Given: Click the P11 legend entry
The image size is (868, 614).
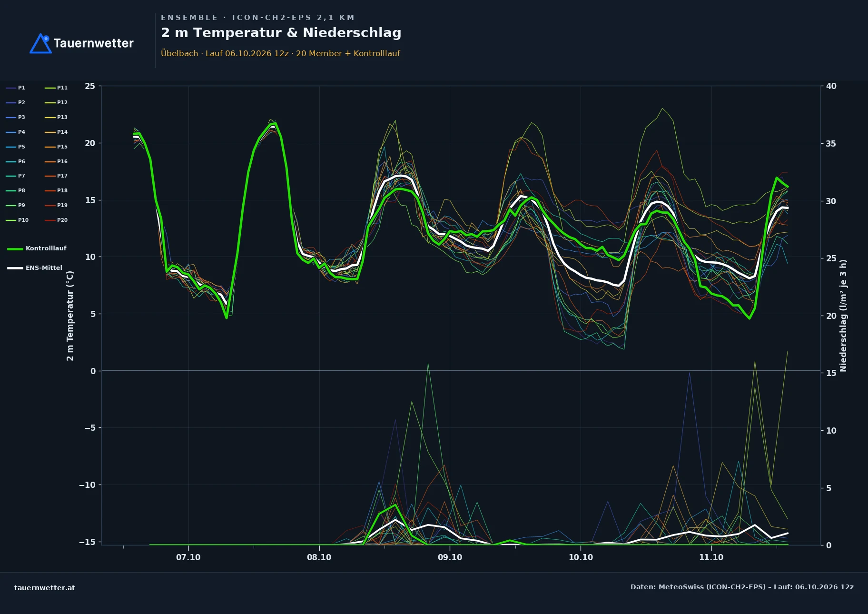Looking at the screenshot, I should click(x=56, y=88).
